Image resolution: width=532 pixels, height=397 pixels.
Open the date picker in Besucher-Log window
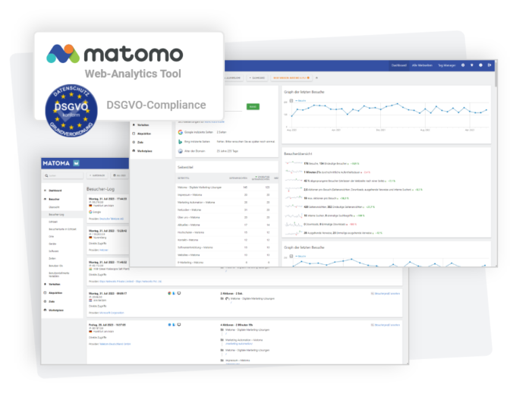tap(119, 175)
